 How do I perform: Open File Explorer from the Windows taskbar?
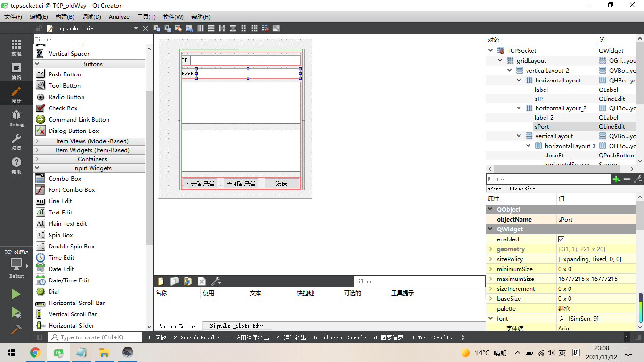(104, 353)
